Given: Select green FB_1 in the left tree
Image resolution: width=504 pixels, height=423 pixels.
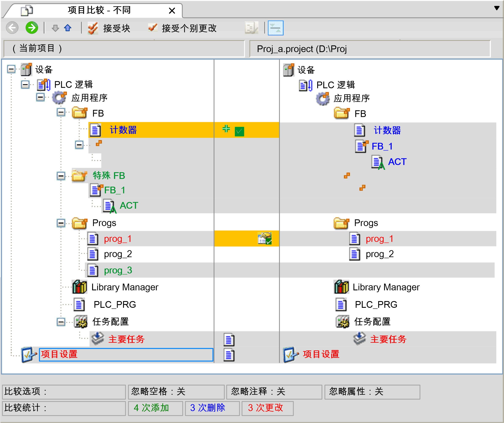Looking at the screenshot, I should point(115,190).
